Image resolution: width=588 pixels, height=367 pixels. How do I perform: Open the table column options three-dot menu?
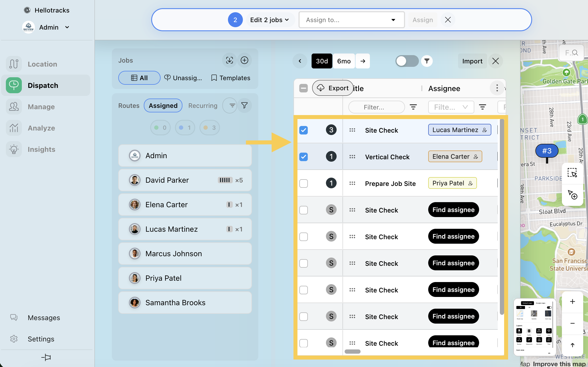tap(497, 88)
